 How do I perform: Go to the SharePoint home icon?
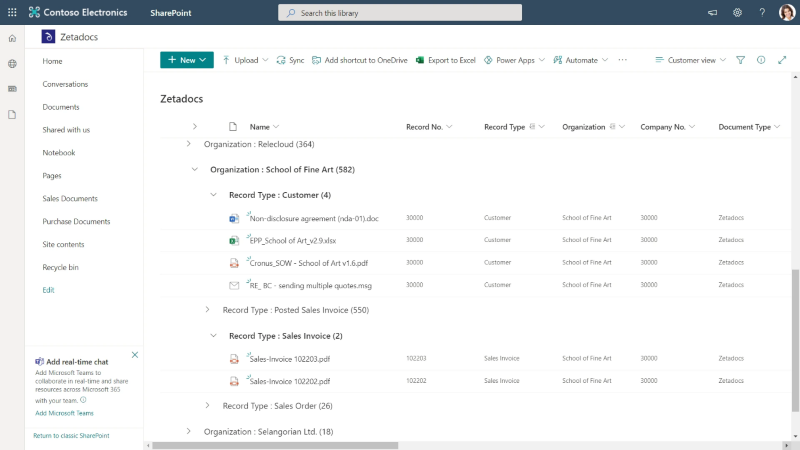tap(12, 38)
